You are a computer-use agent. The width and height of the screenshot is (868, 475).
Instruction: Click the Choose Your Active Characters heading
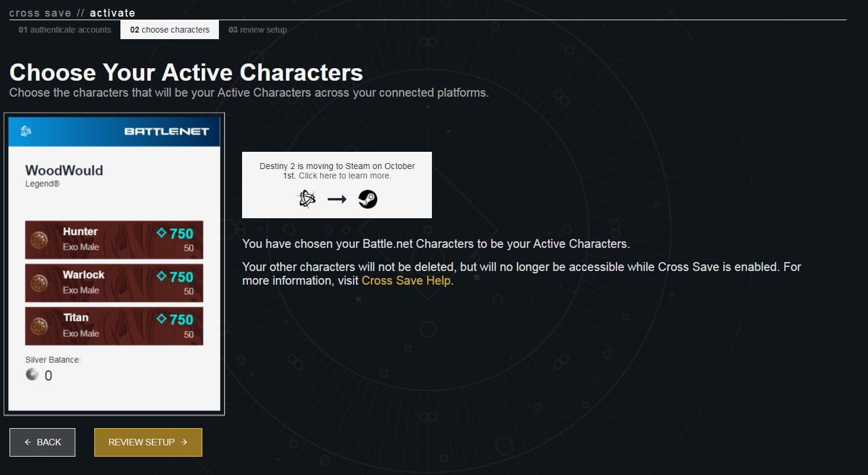[186, 72]
